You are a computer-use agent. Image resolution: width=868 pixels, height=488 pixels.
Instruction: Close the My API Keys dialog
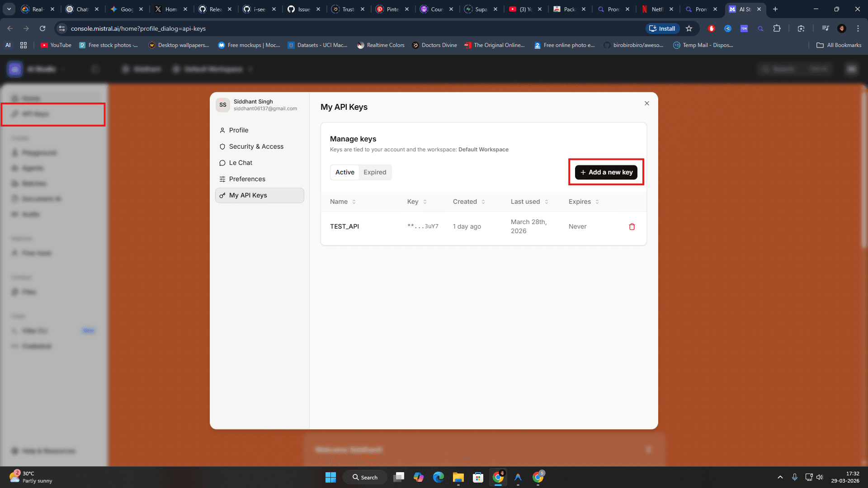tap(647, 103)
